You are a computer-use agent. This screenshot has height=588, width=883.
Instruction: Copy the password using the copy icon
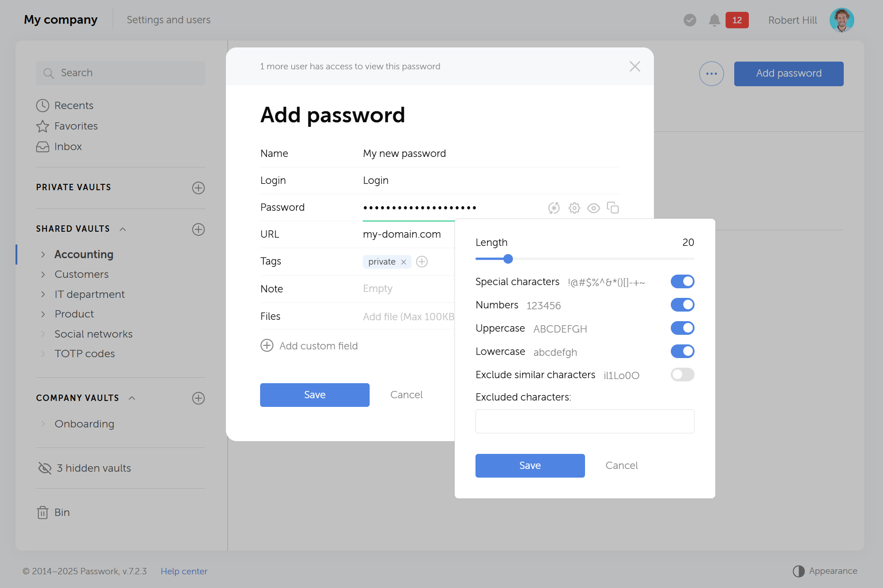pyautogui.click(x=613, y=208)
